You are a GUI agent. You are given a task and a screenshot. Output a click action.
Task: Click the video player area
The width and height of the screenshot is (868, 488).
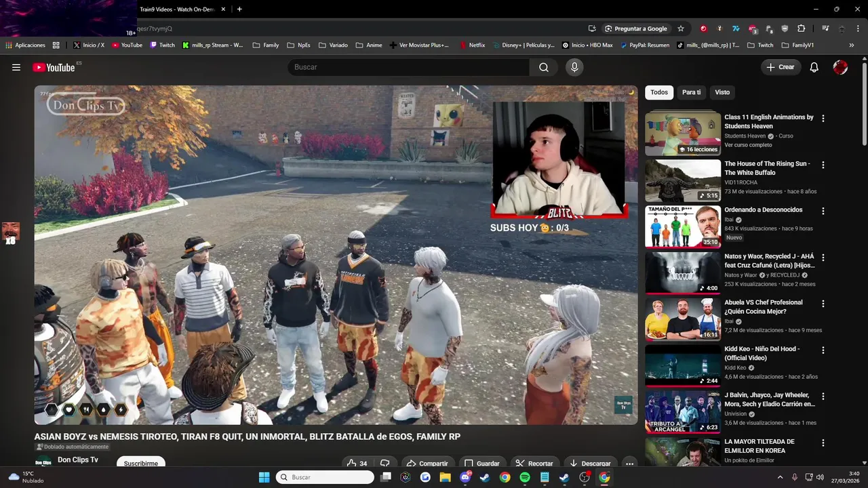(x=336, y=255)
